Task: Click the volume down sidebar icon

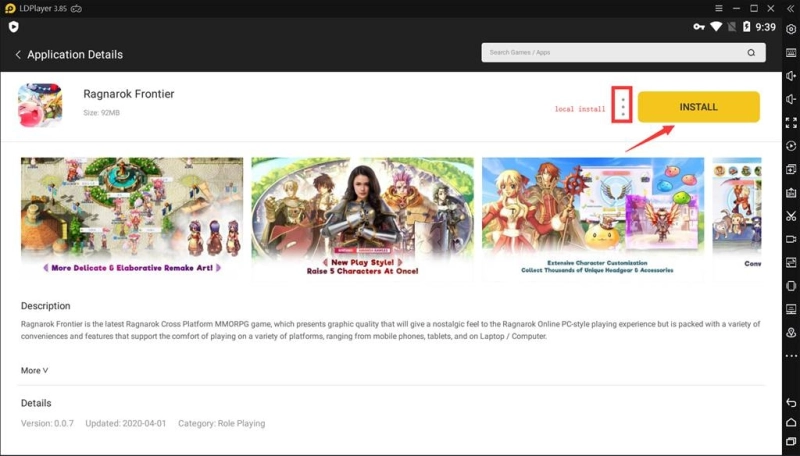Action: [791, 99]
